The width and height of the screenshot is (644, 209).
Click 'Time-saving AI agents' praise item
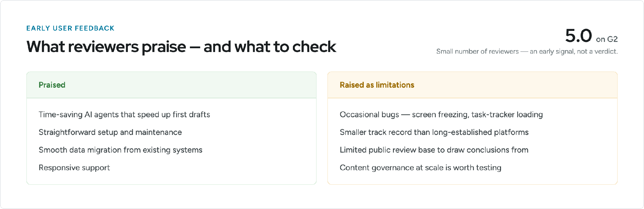pyautogui.click(x=124, y=114)
